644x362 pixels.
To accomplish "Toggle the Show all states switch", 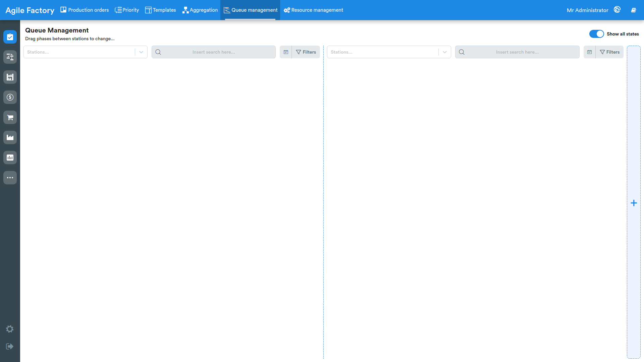I will coord(596,34).
